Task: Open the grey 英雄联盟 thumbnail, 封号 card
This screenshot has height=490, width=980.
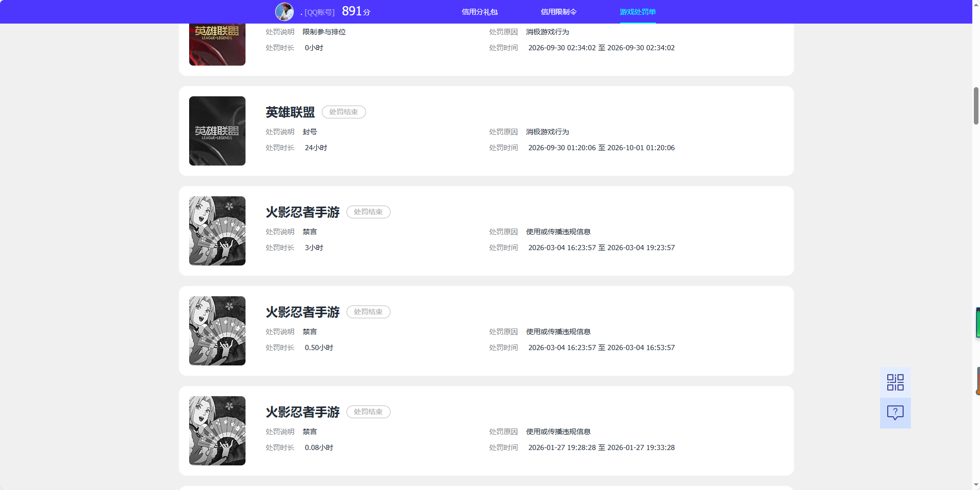Action: [x=217, y=131]
